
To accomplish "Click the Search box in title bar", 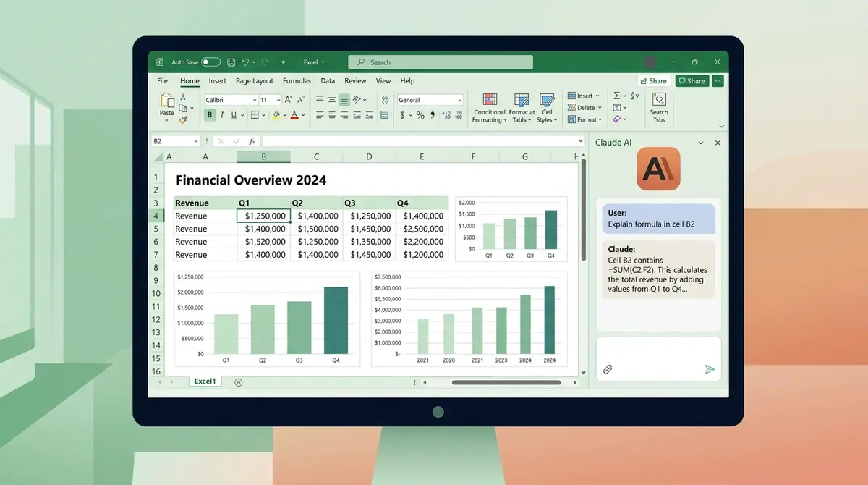I will 441,62.
